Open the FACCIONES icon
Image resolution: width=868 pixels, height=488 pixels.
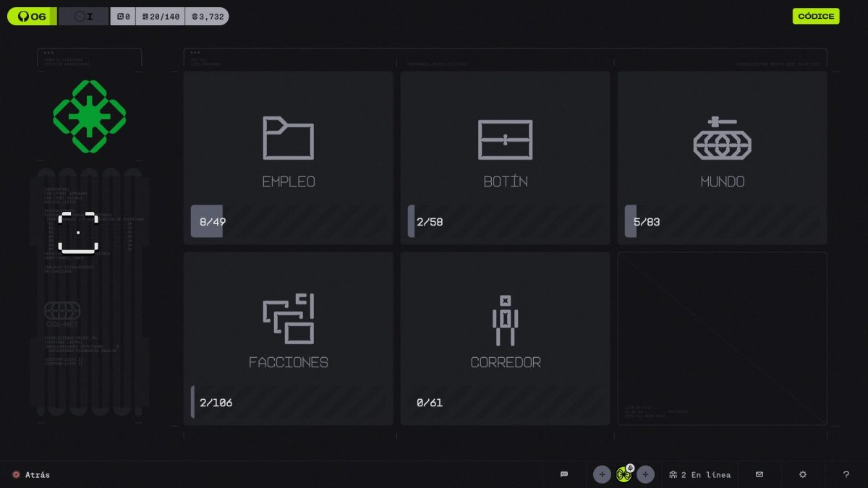pos(288,319)
